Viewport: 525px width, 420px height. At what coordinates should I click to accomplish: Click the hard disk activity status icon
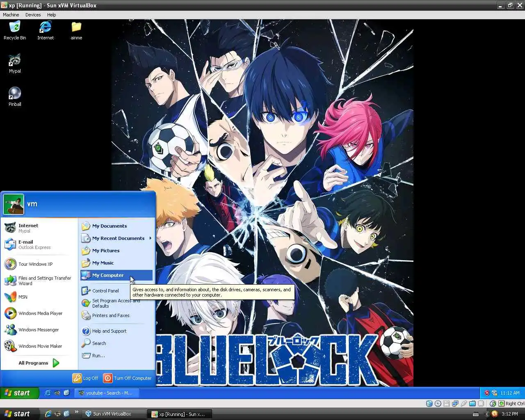(x=429, y=404)
